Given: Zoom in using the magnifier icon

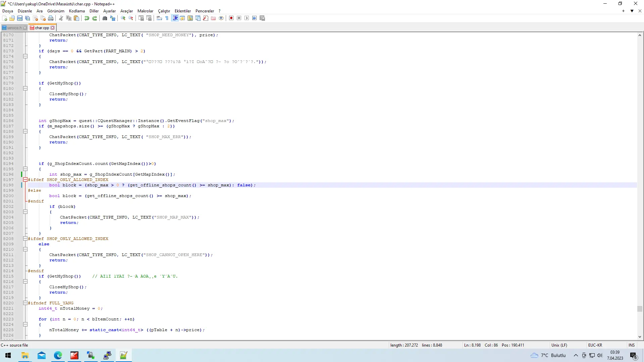Looking at the screenshot, I should point(122,18).
